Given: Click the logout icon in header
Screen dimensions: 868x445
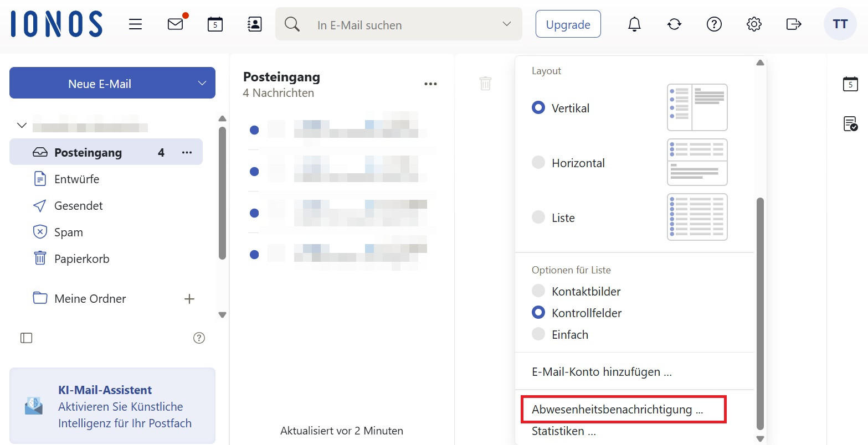Looking at the screenshot, I should click(x=794, y=24).
